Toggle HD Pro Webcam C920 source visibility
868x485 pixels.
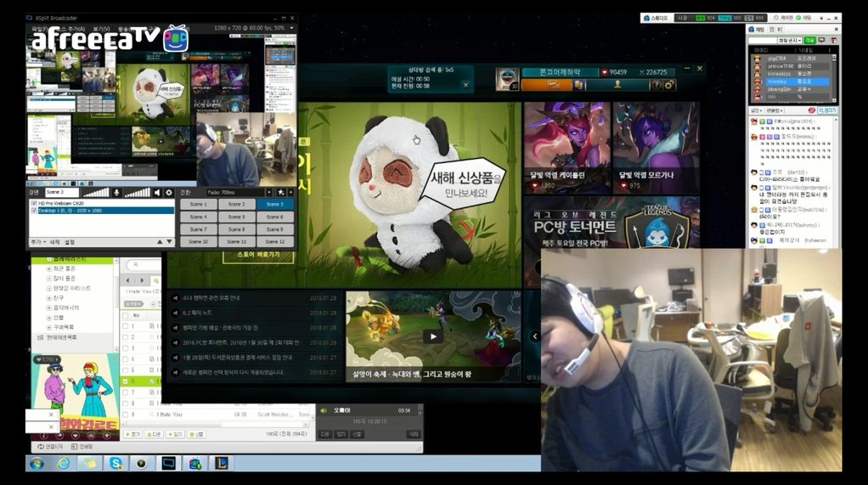click(34, 203)
